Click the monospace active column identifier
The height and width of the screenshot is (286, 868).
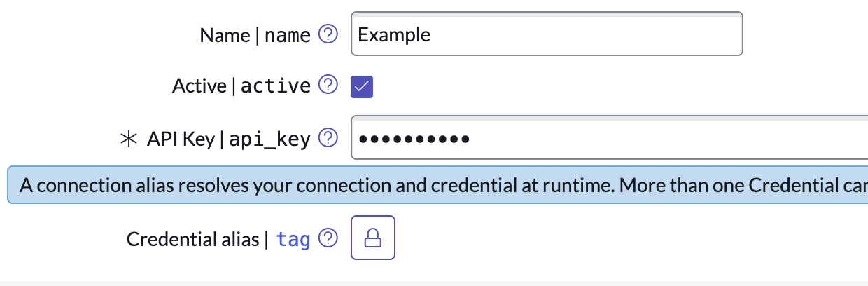coord(276,86)
